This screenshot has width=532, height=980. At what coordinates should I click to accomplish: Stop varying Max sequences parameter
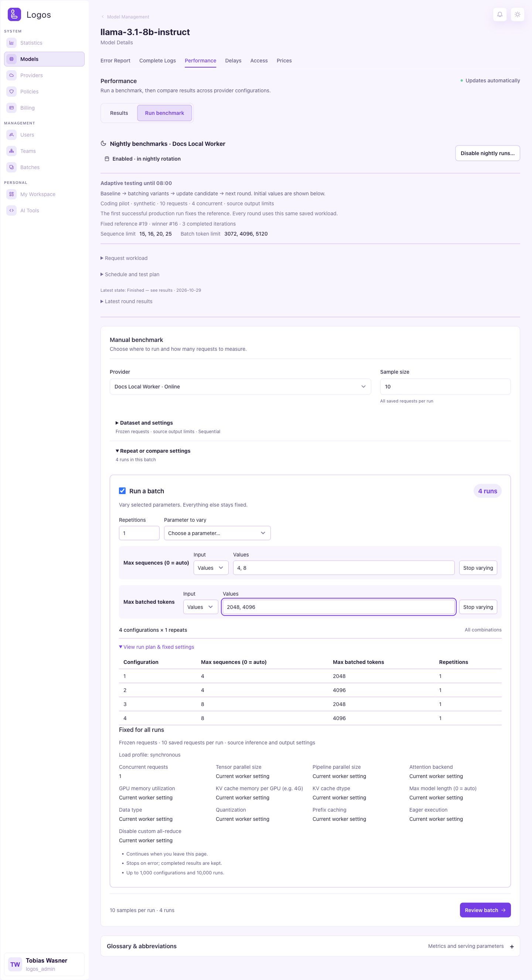(x=478, y=568)
